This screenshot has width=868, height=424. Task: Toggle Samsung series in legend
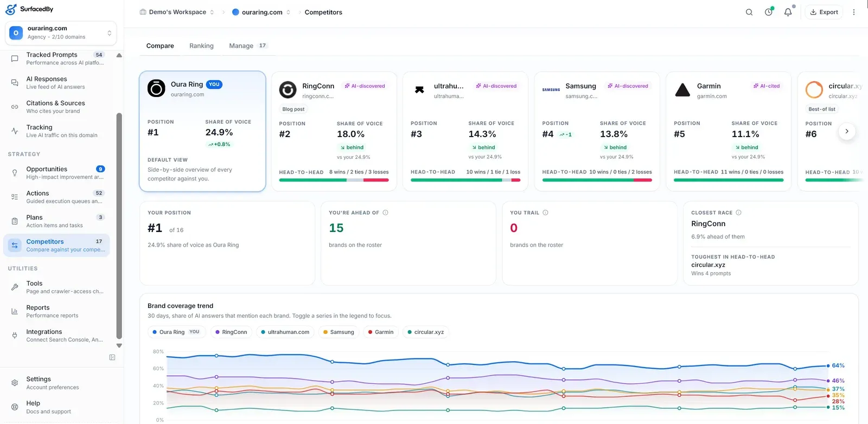(339, 332)
